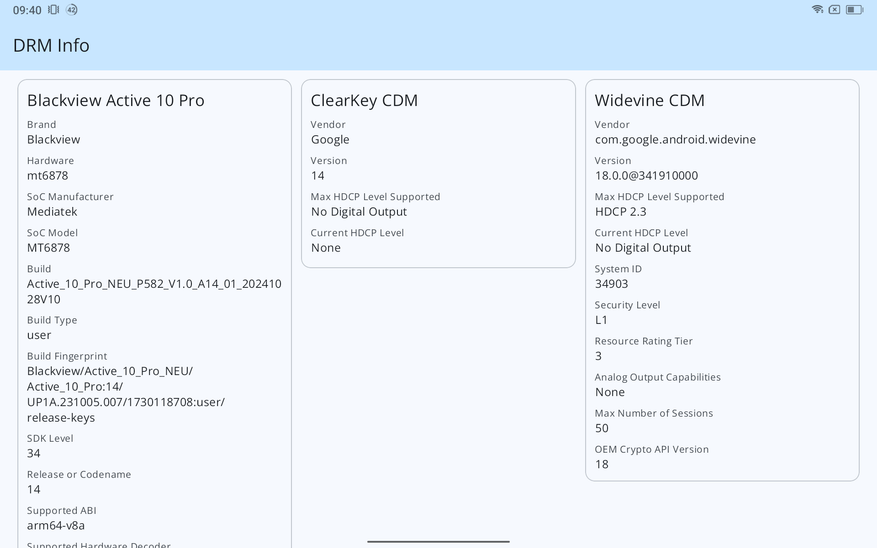
Task: Tap the Widevine System ID 34903
Action: (611, 284)
